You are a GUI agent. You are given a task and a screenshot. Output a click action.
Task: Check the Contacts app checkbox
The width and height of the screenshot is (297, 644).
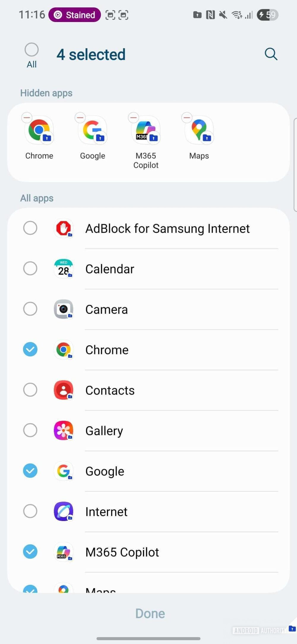(x=30, y=390)
